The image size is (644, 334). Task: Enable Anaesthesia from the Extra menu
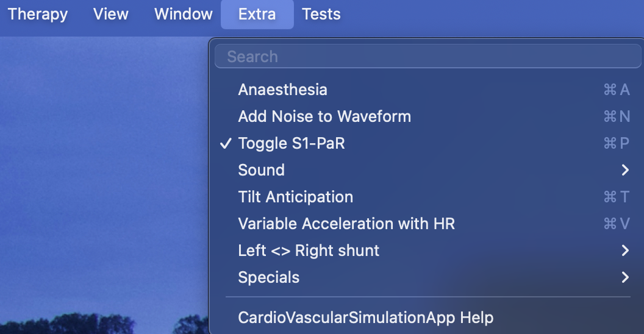coord(283,90)
